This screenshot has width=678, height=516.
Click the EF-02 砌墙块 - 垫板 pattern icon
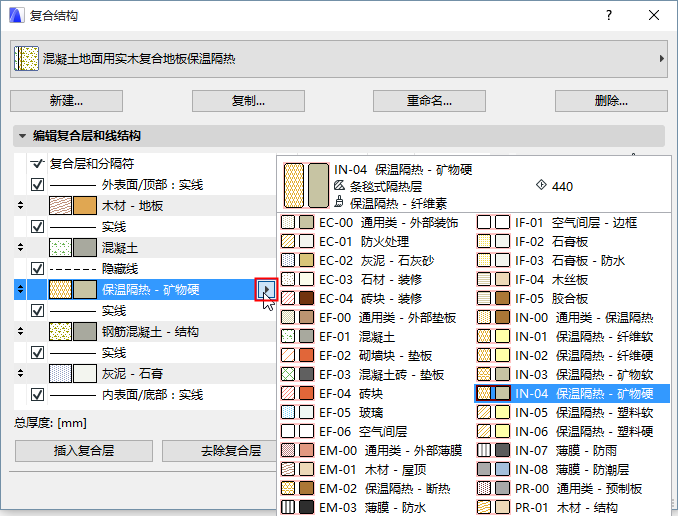(x=288, y=356)
